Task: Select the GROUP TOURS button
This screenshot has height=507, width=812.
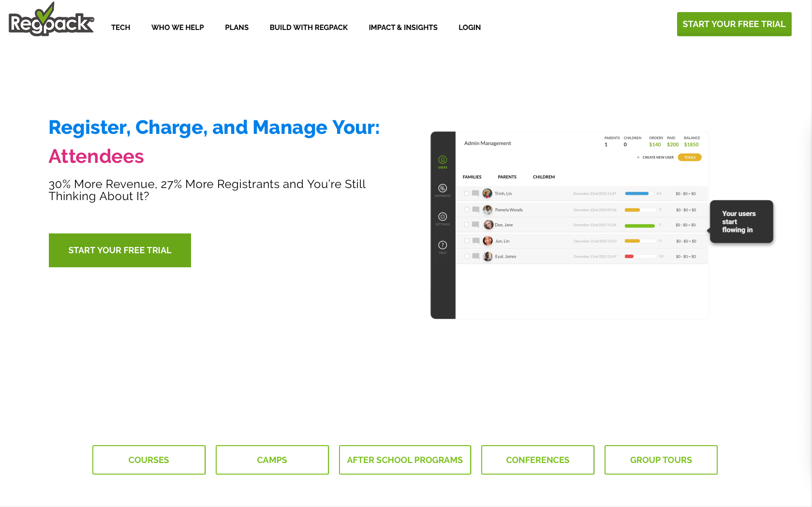Action: click(x=661, y=460)
